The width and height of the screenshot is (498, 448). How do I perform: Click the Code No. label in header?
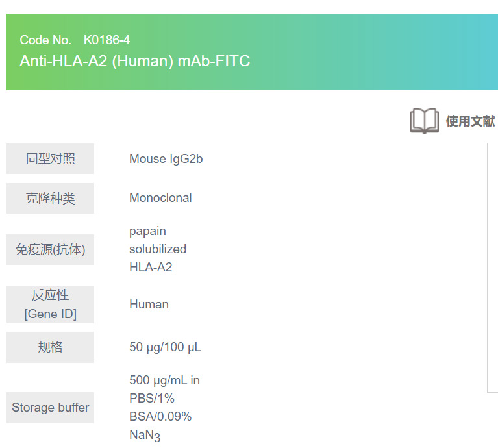[x=45, y=40]
